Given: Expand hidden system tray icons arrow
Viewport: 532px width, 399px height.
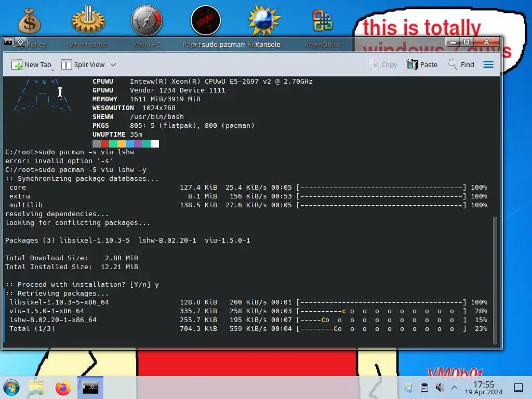Looking at the screenshot, I should (455, 388).
